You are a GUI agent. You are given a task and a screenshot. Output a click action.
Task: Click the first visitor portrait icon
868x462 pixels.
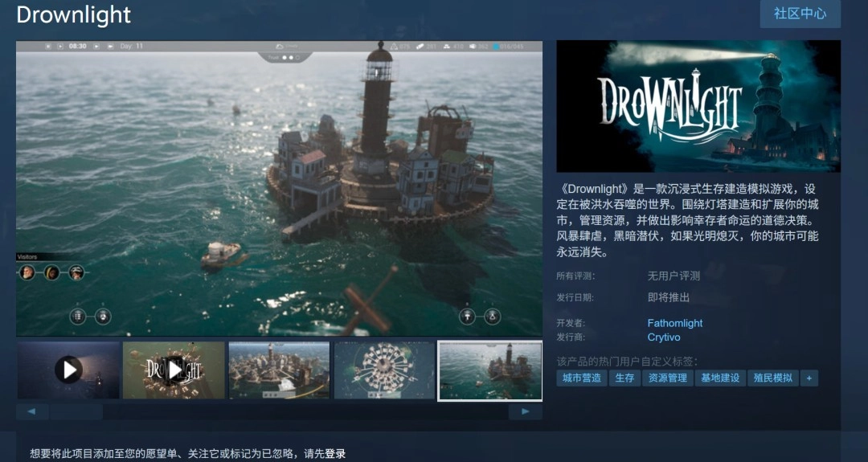(27, 272)
